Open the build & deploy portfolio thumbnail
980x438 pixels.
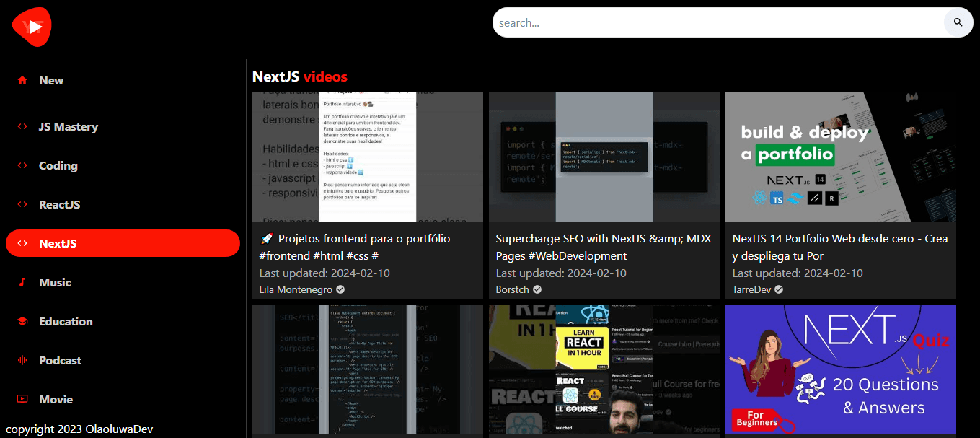pos(840,157)
